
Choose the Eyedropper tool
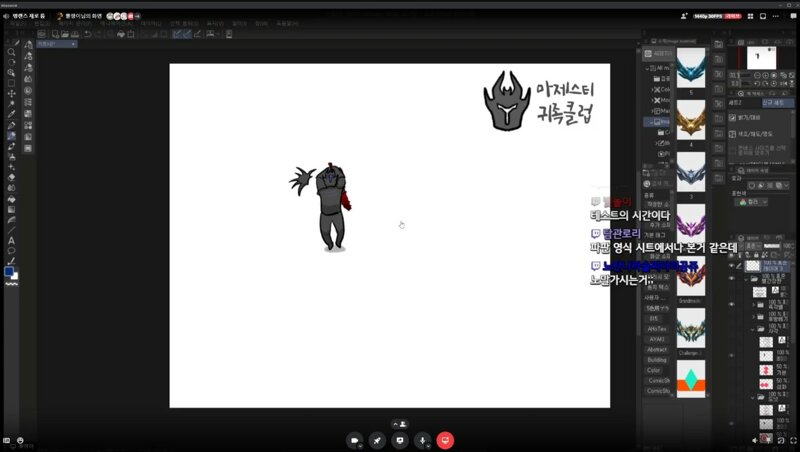11,114
